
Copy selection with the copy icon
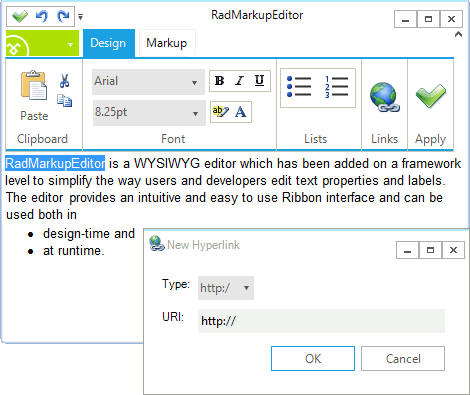(x=64, y=101)
